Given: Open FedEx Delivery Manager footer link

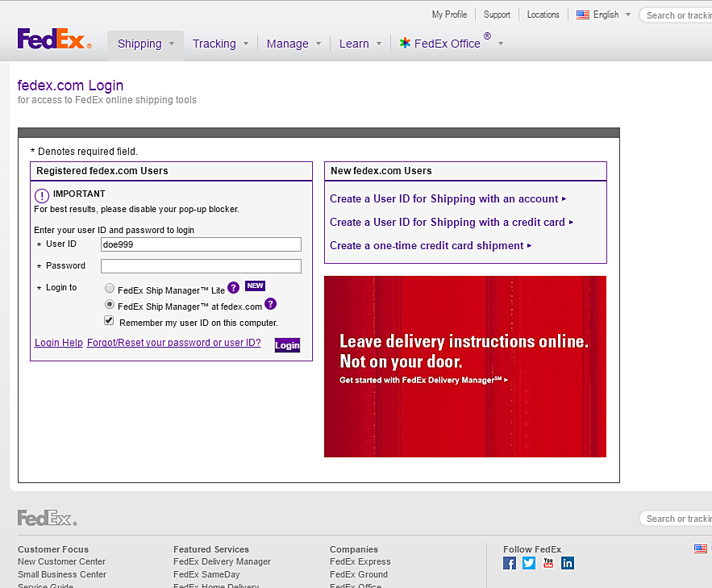Looking at the screenshot, I should point(222,561).
